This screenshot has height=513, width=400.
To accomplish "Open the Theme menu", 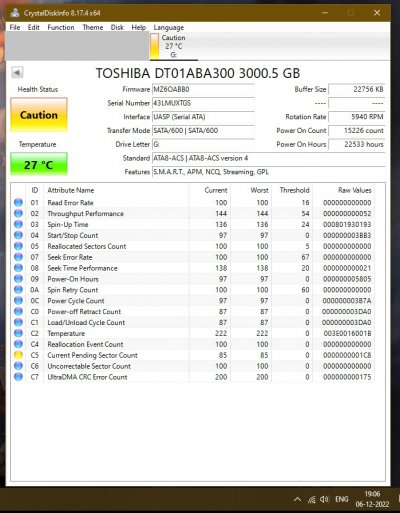I will [x=93, y=27].
